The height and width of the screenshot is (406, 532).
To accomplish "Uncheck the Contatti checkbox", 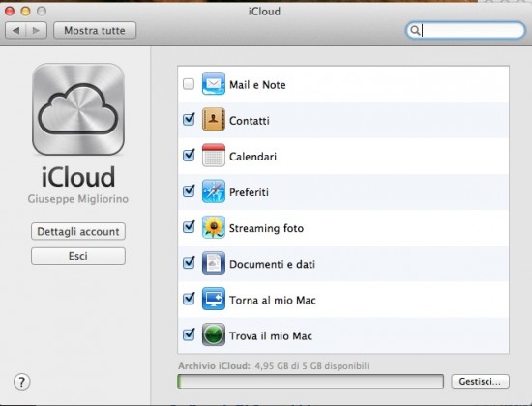I will (189, 120).
